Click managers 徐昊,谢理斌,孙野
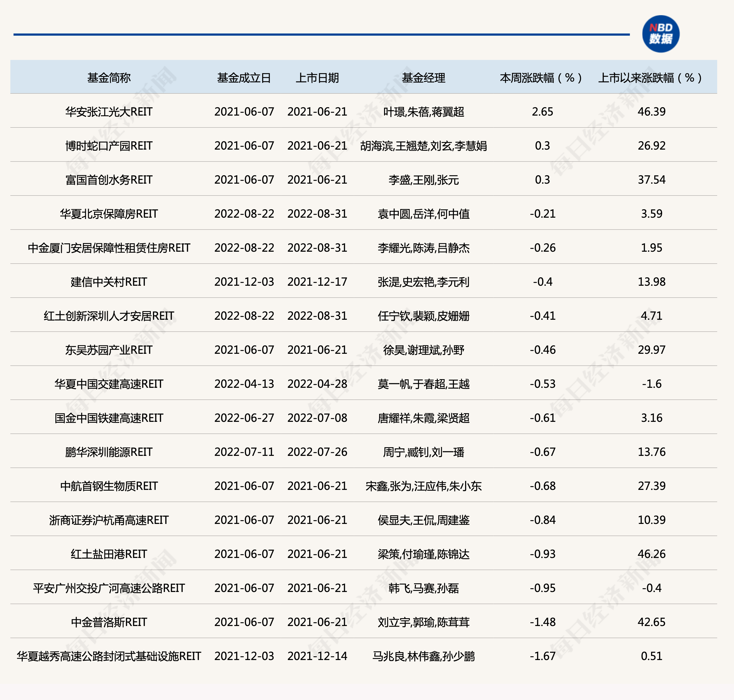Viewport: 734px width, 700px height. pyautogui.click(x=423, y=350)
